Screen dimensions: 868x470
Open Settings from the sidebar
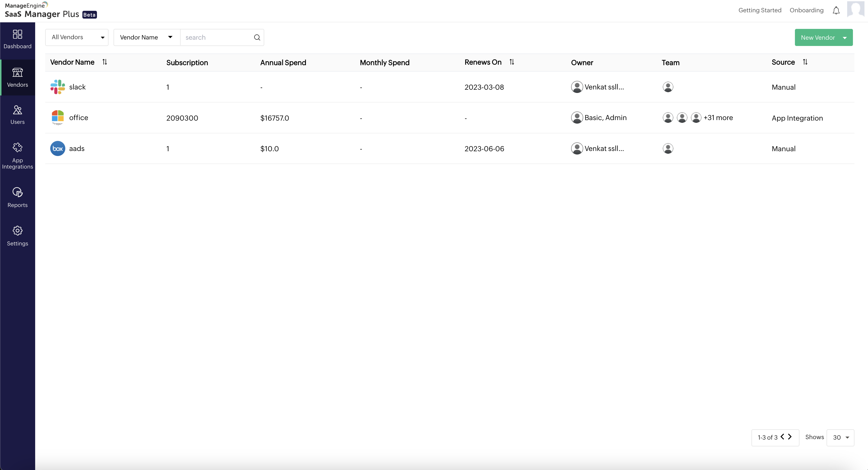(18, 236)
